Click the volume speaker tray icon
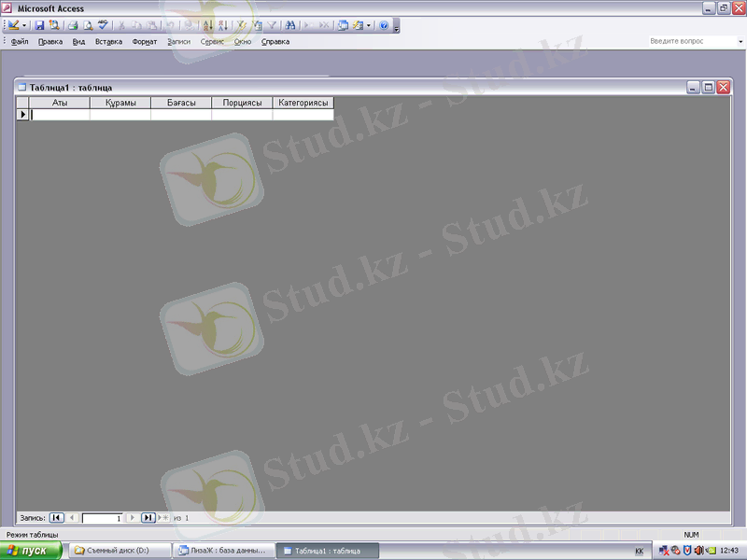This screenshot has height=560, width=747. (x=698, y=551)
